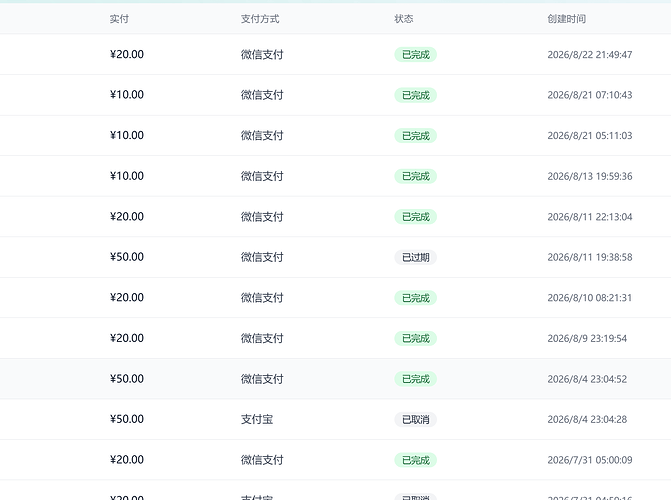Click ¥20.00 amount of the 2026/8/22 order
Image resolution: width=671 pixels, height=500 pixels.
(x=127, y=54)
